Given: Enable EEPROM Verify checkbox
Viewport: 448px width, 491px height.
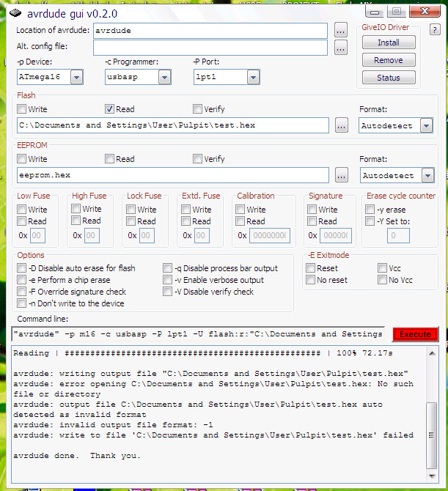Looking at the screenshot, I should pyautogui.click(x=197, y=159).
